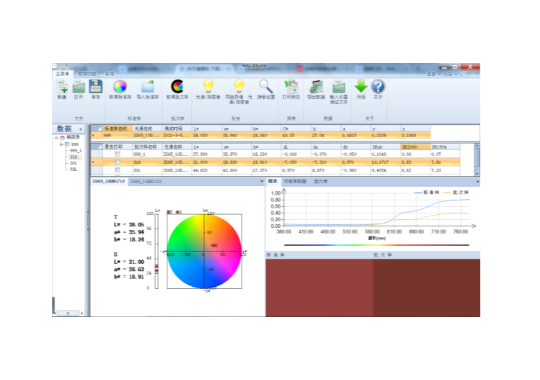Open the second ribbon tab
The height and width of the screenshot is (380, 540).
coord(86,74)
